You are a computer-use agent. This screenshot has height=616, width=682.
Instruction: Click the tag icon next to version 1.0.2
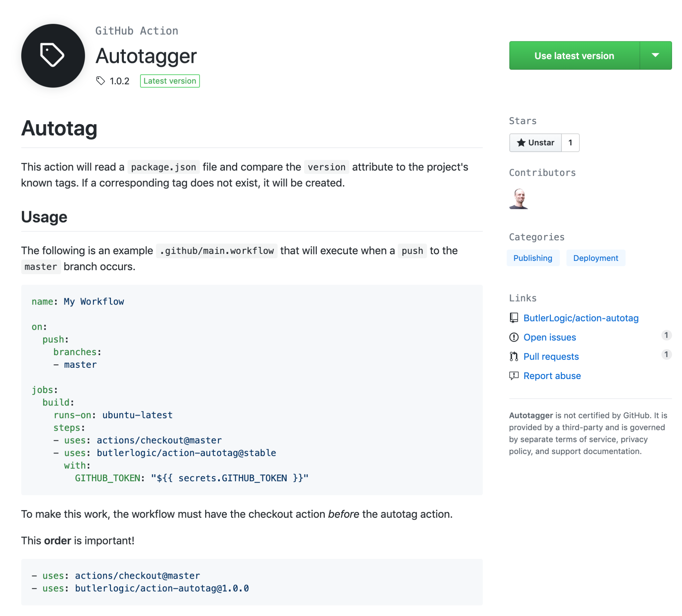100,81
